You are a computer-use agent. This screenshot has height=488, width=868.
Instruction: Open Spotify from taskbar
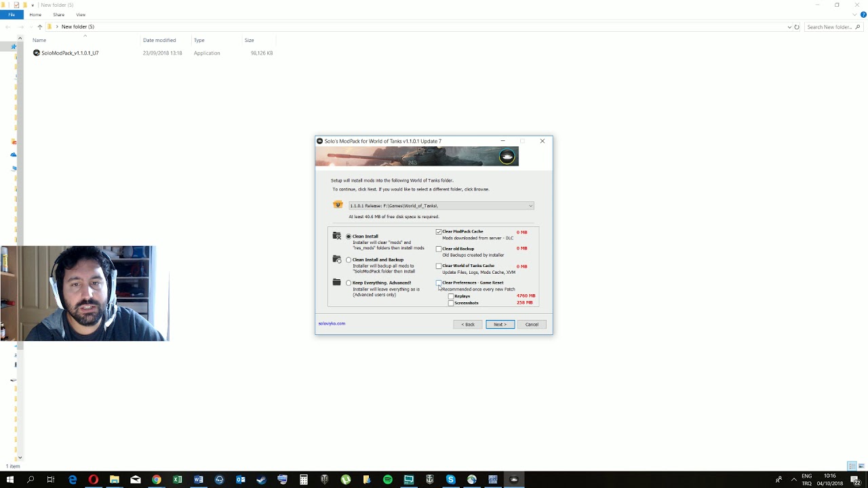[x=388, y=480]
